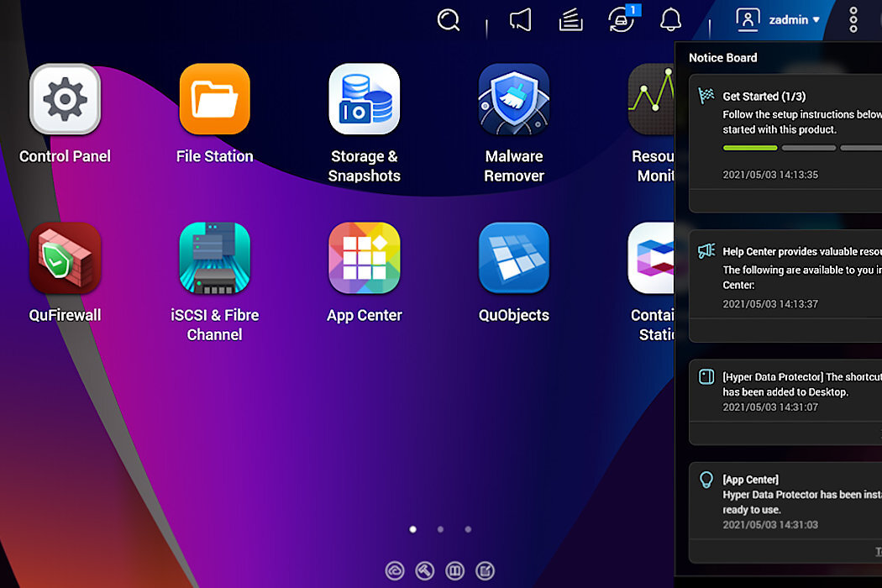Open Container Station
The image size is (882, 588).
pyautogui.click(x=651, y=258)
